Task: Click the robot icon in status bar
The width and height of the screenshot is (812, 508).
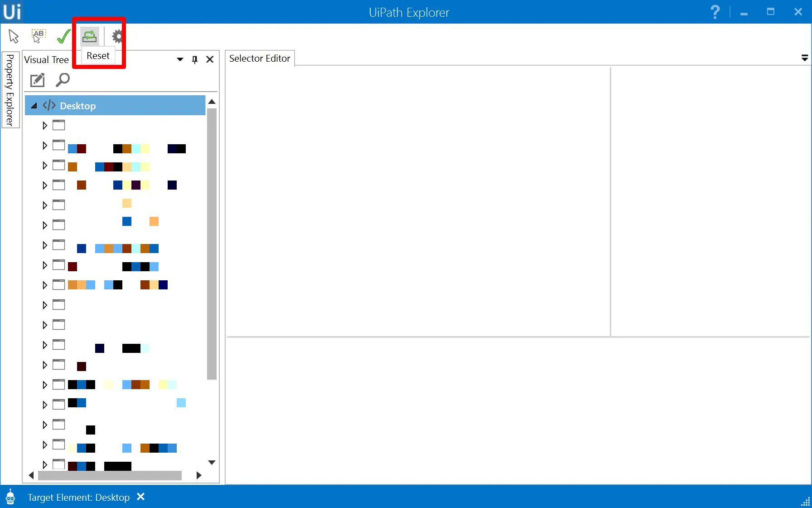Action: tap(10, 497)
